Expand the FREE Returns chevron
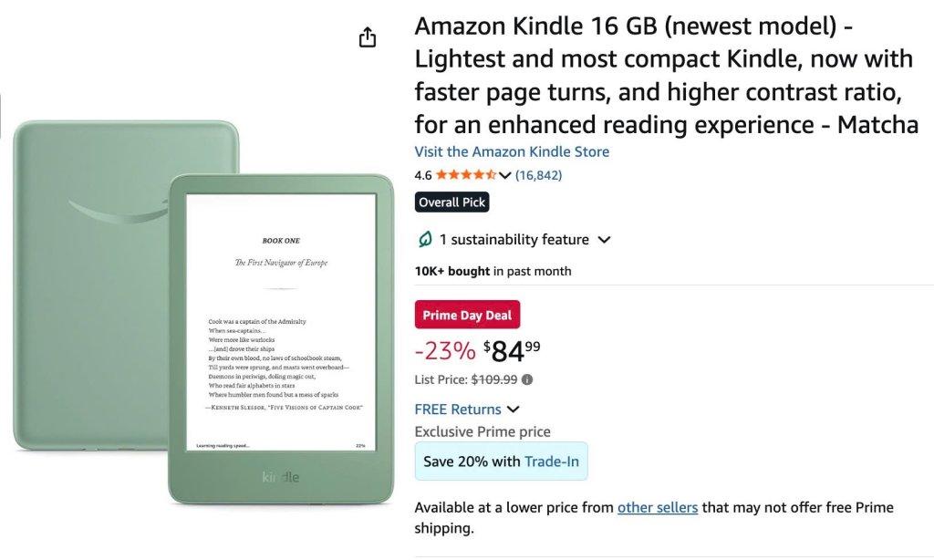Viewport: 934px width, 560px height. [514, 410]
